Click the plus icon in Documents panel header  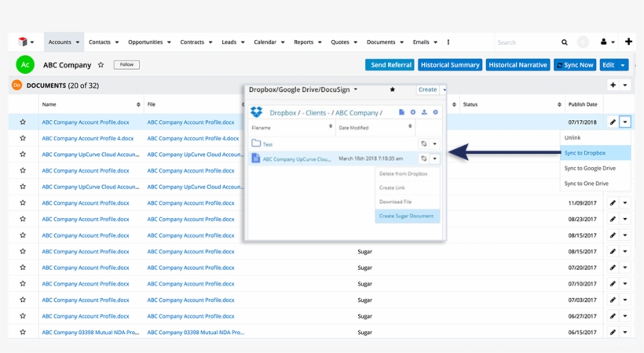pyautogui.click(x=613, y=85)
